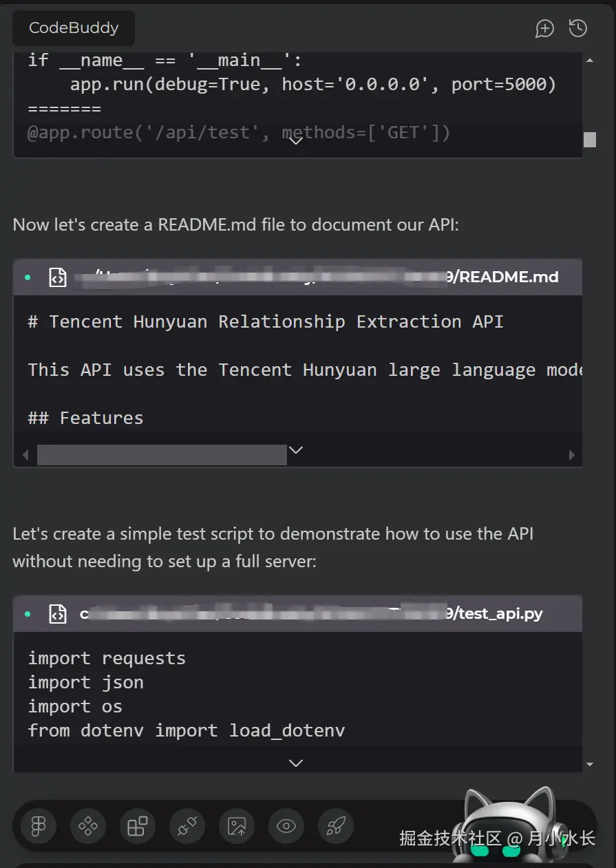Image resolution: width=616 pixels, height=868 pixels.
Task: Click the four-diamonds components icon
Action: click(x=88, y=825)
